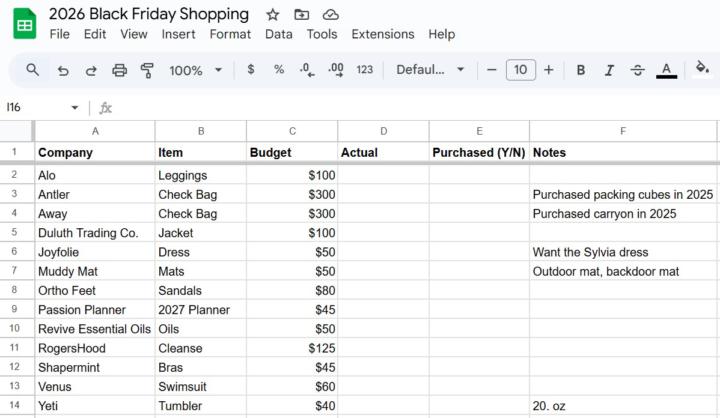The image size is (720, 418).
Task: Select the Company header cell
Action: tap(95, 153)
